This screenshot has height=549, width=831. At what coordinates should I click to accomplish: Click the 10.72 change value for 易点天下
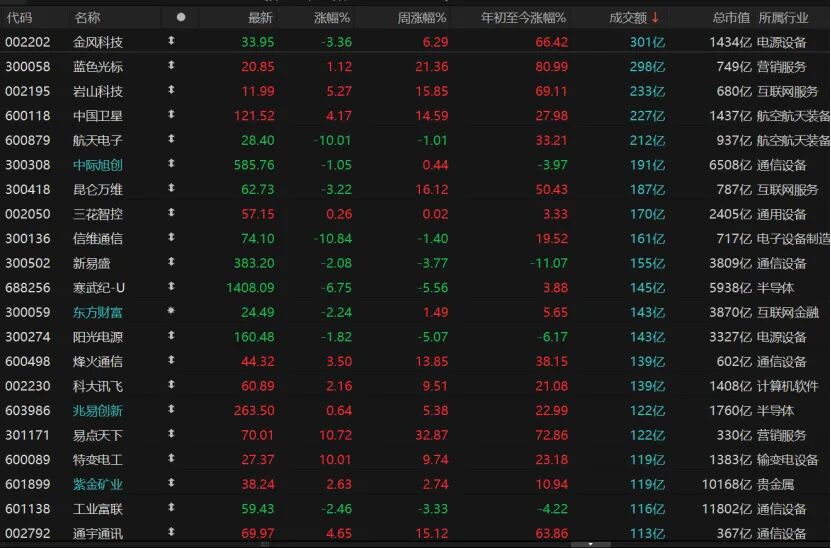click(x=335, y=435)
